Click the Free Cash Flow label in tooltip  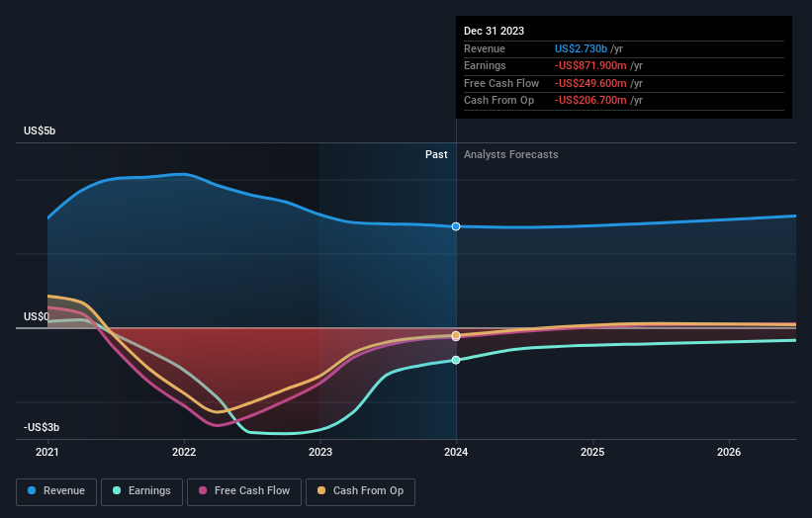tap(501, 83)
